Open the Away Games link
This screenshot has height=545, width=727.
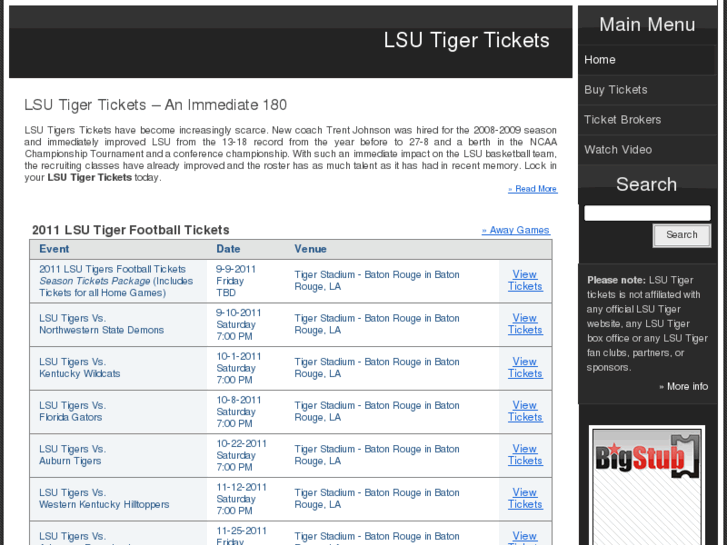pos(516,230)
